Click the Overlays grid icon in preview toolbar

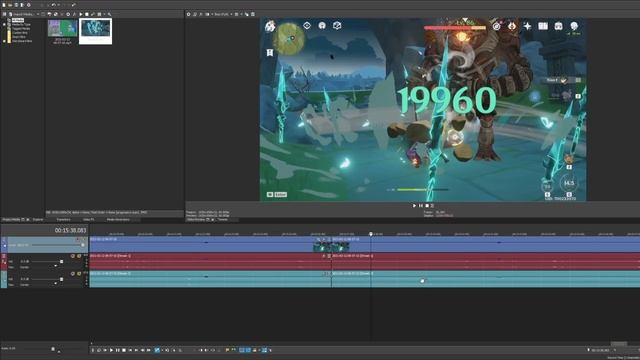(236, 14)
